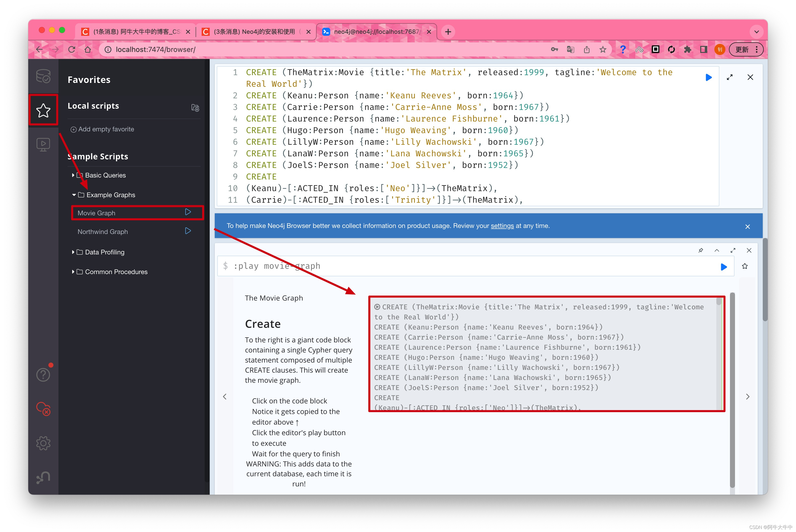Viewport: 796px width, 532px height.
Task: Open the tab search dropdown chevron
Action: (x=756, y=32)
